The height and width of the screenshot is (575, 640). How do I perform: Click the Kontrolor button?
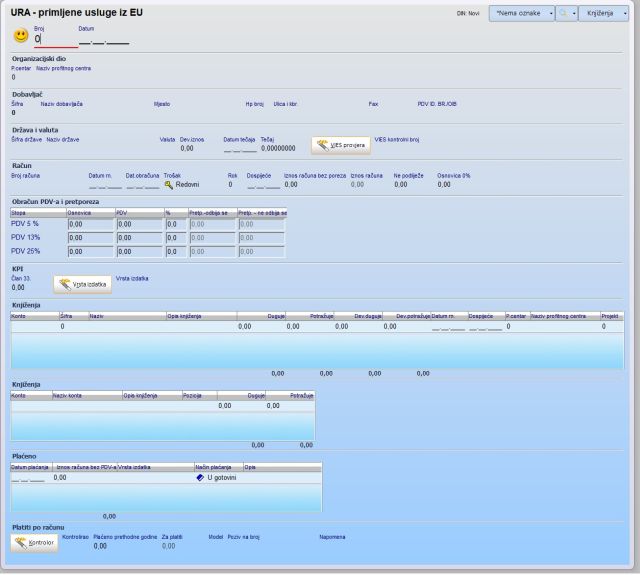pyautogui.click(x=34, y=543)
